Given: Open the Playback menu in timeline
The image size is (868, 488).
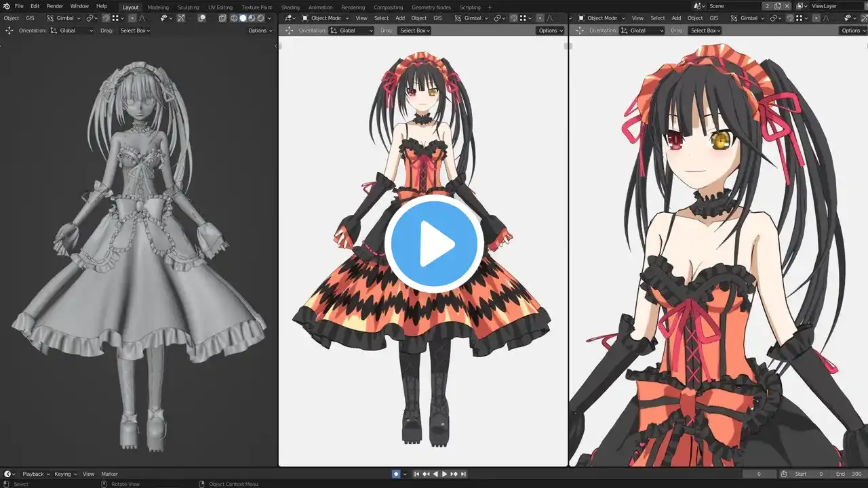Looking at the screenshot, I should point(33,474).
